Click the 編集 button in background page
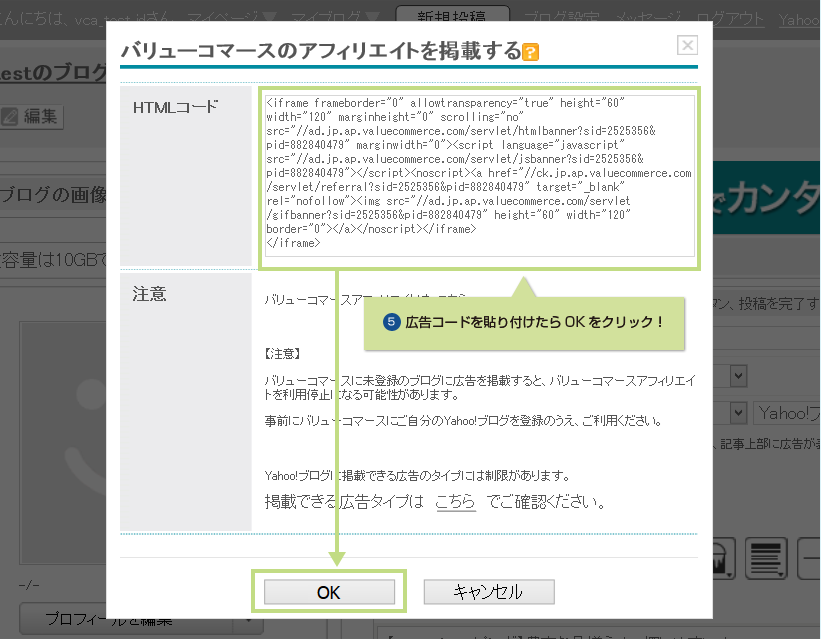 pyautogui.click(x=32, y=116)
